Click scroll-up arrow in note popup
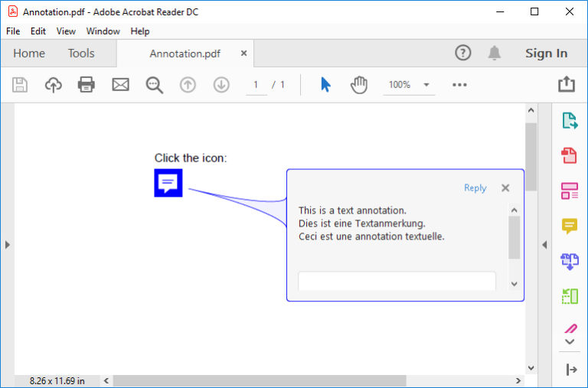Screen dimensions: 588x388 click(514, 210)
